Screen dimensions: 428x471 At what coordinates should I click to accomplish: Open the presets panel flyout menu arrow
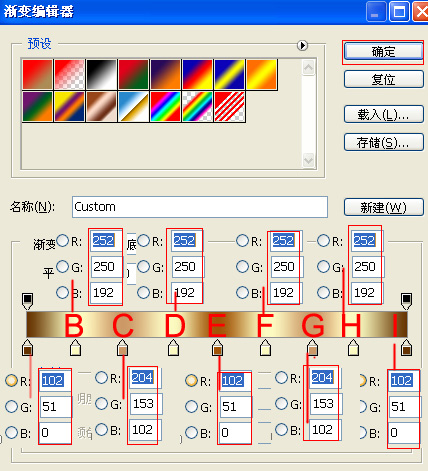(x=302, y=45)
